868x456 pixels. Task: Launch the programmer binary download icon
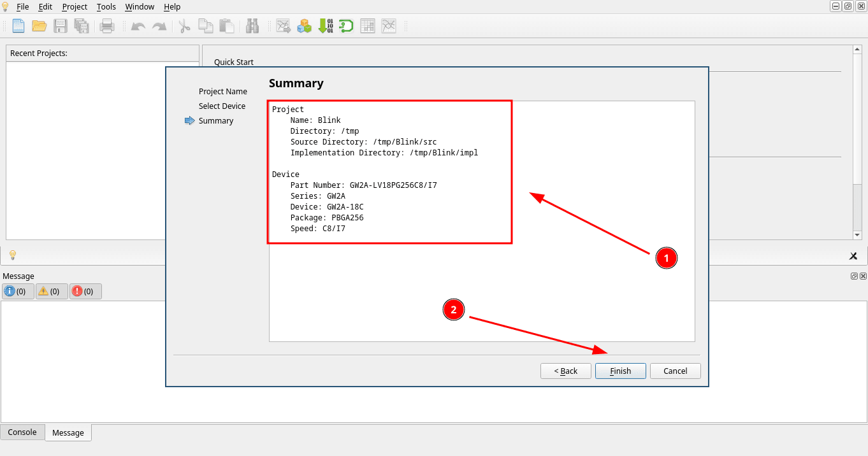coord(326,26)
